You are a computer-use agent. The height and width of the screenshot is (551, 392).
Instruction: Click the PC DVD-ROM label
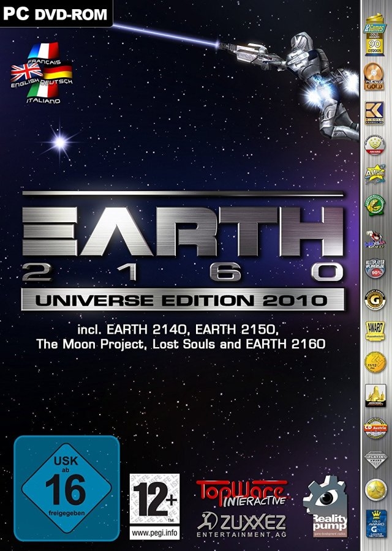point(55,12)
